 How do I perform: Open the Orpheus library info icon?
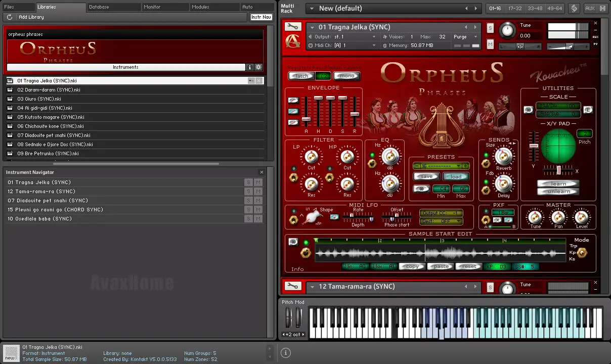(x=249, y=67)
